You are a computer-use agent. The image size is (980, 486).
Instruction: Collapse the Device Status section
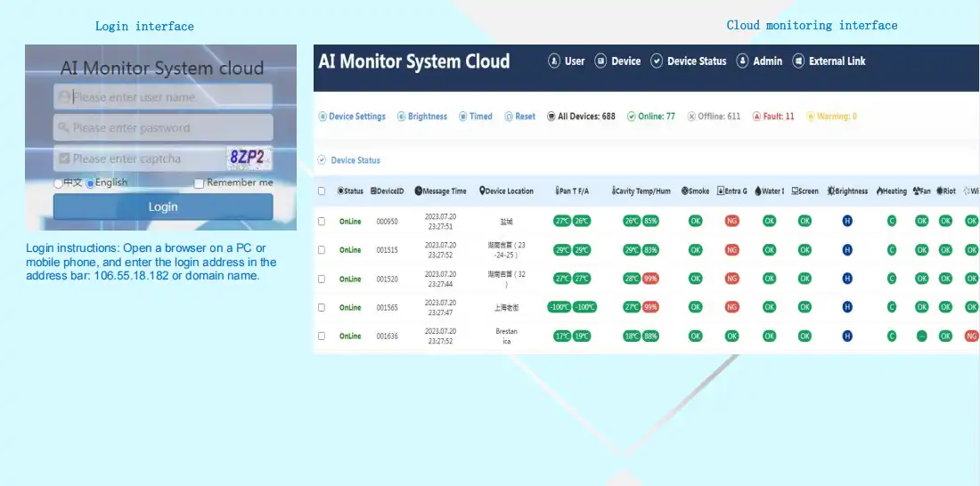[322, 160]
